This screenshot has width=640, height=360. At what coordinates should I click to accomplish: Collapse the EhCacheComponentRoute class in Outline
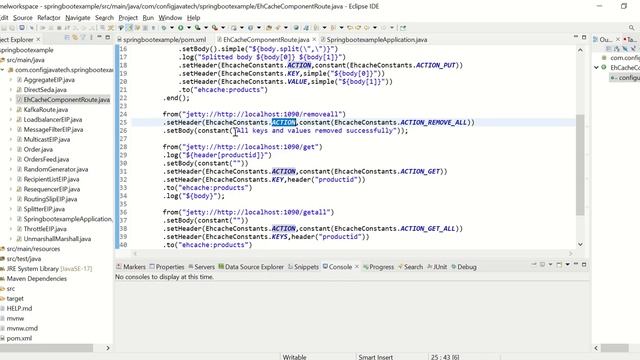pos(596,67)
